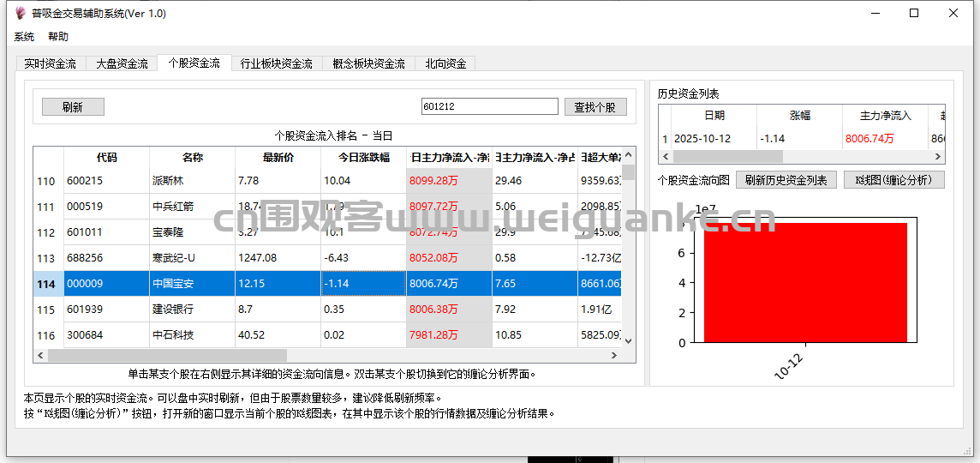Switch to the 行业板块资金流 tab
This screenshot has height=463, width=980.
click(276, 63)
